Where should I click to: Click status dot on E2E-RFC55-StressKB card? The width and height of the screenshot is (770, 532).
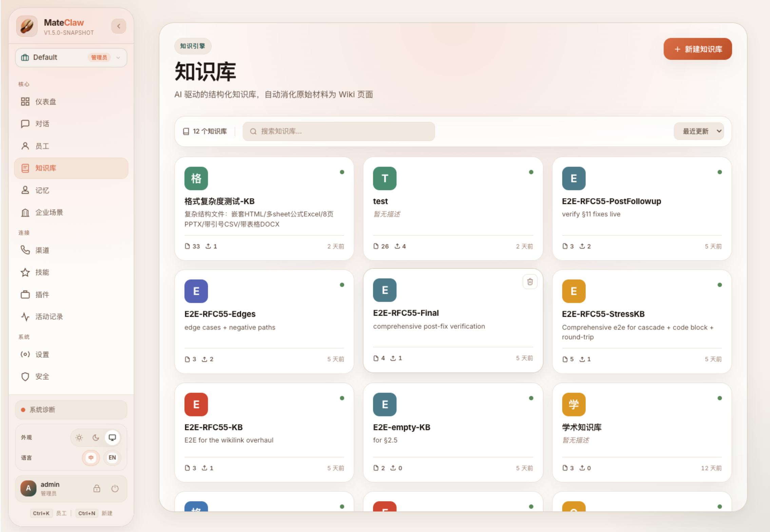click(719, 285)
